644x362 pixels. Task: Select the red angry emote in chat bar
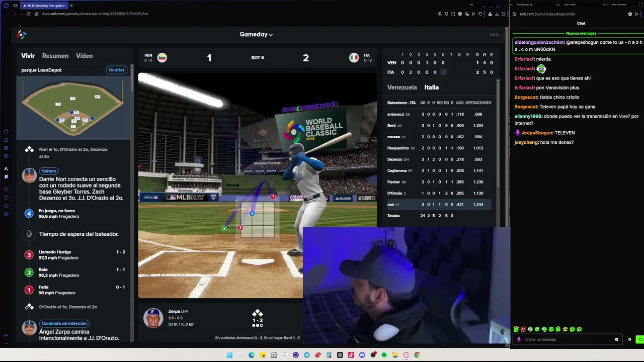click(523, 329)
